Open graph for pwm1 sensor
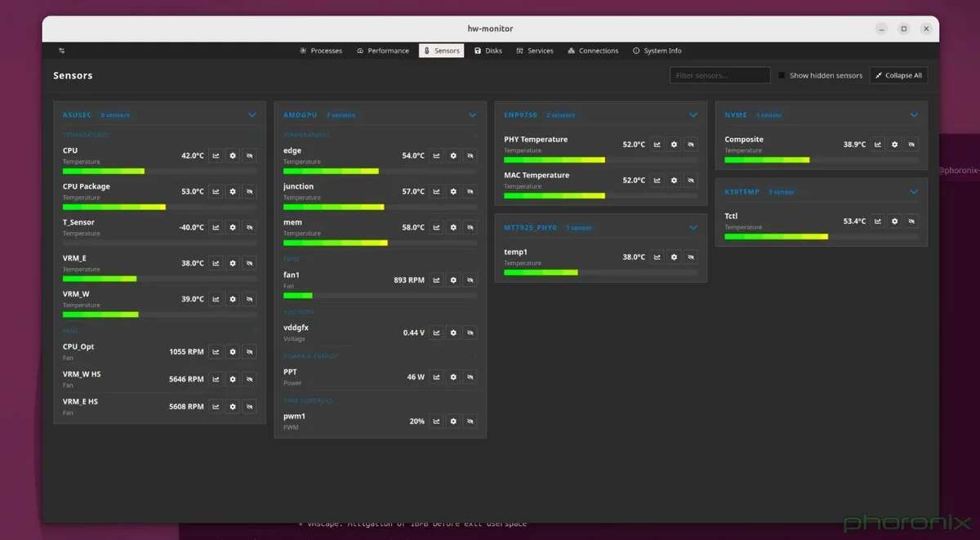Viewport: 980px width, 540px height. point(436,421)
